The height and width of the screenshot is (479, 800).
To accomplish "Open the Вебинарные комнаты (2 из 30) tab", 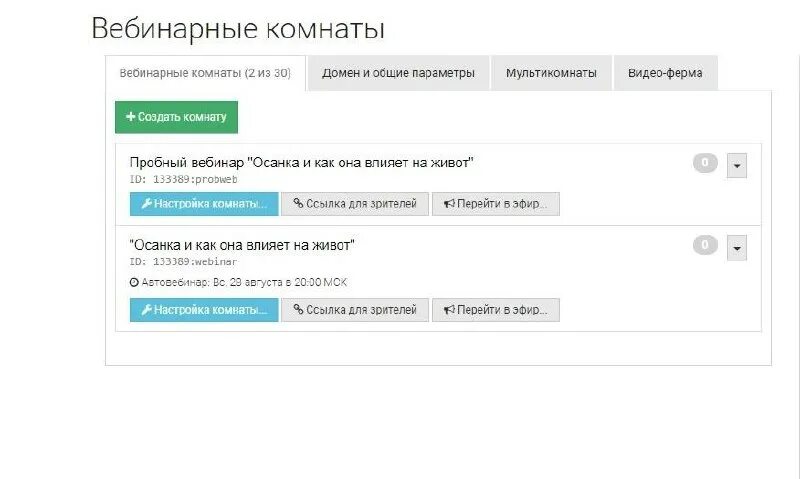I will (205, 73).
